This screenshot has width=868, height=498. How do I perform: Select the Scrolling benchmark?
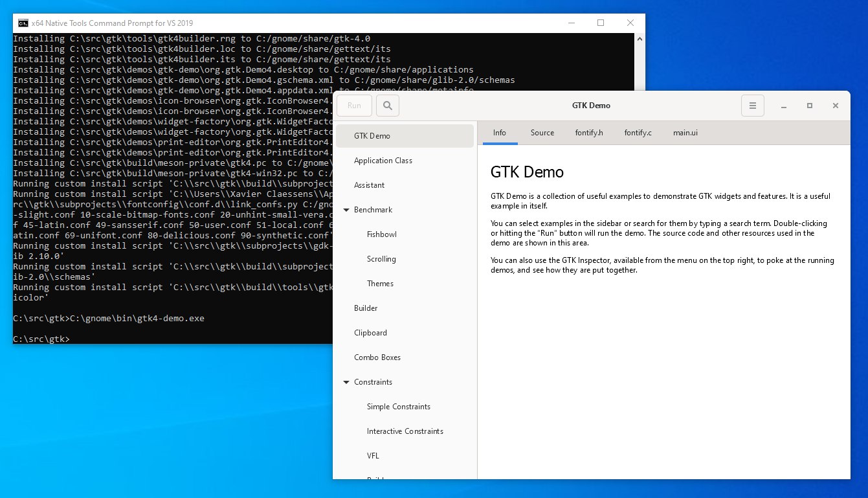pos(405,259)
